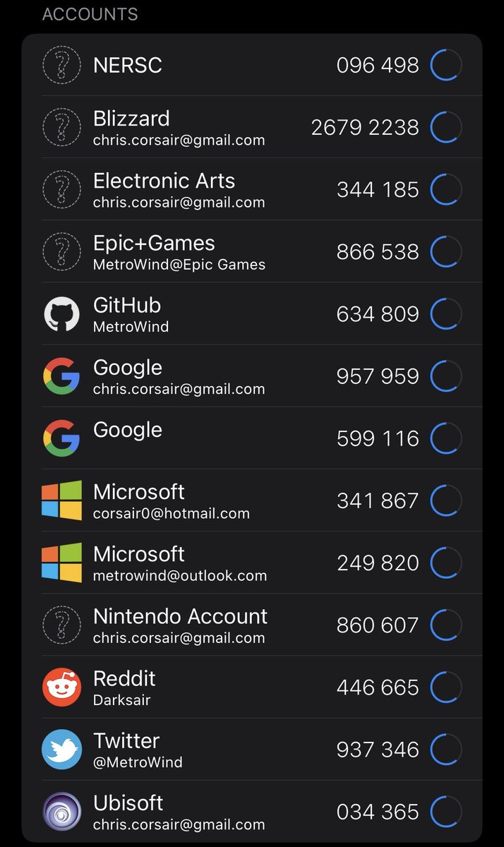Tap the Blizzard placeholder question-mark icon
Screen dimensions: 504x847
(62, 128)
